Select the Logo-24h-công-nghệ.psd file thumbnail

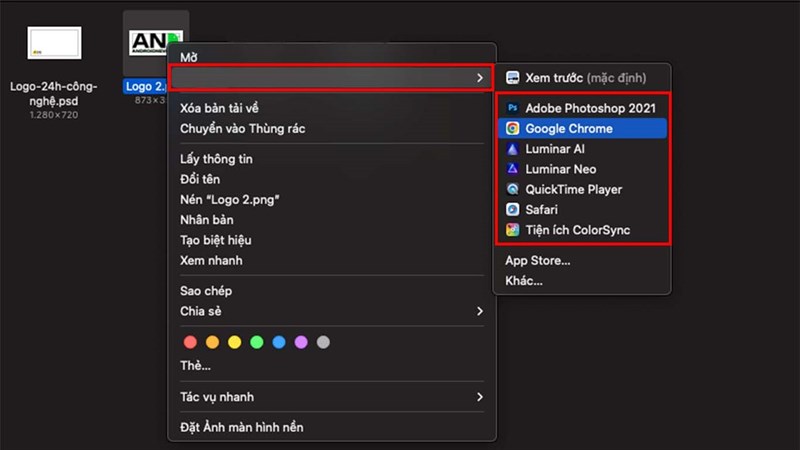(x=55, y=43)
